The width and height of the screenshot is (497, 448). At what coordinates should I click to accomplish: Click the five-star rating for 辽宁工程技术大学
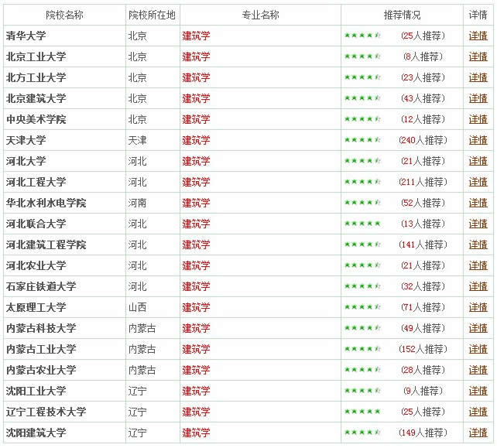click(362, 412)
